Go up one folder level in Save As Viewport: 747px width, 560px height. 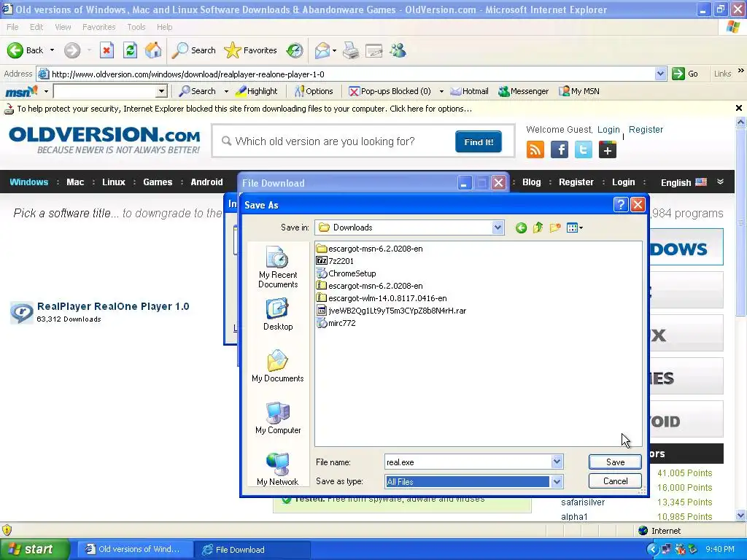[538, 227]
